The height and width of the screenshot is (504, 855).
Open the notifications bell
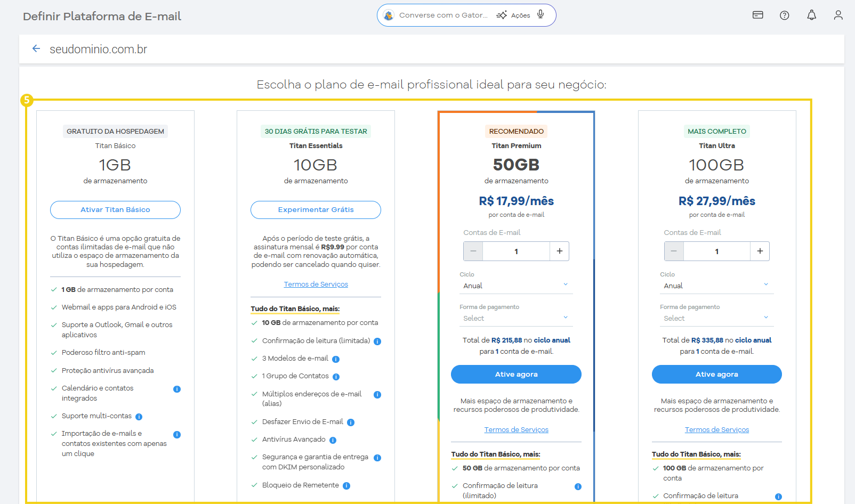tap(811, 15)
